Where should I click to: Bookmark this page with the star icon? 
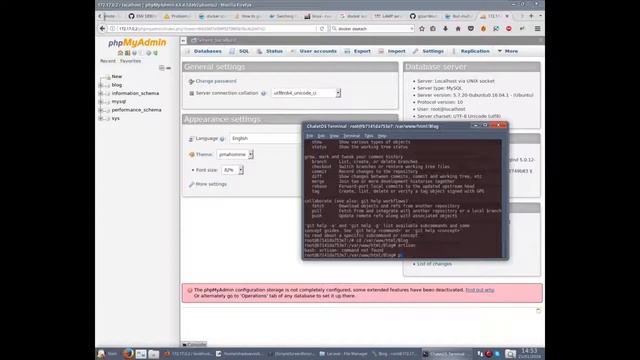pos(422,29)
